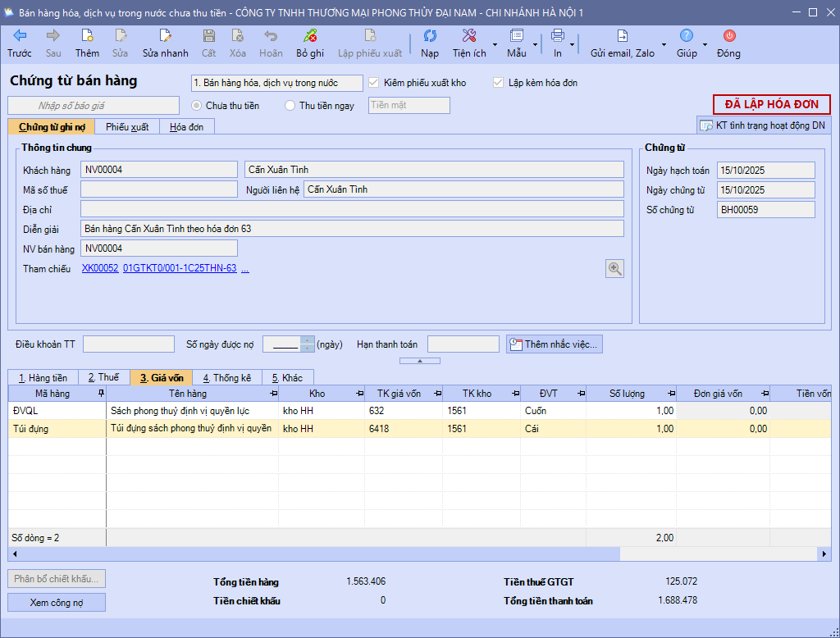This screenshot has height=638, width=840.
Task: Click the Diễn giải description field
Action: point(352,229)
